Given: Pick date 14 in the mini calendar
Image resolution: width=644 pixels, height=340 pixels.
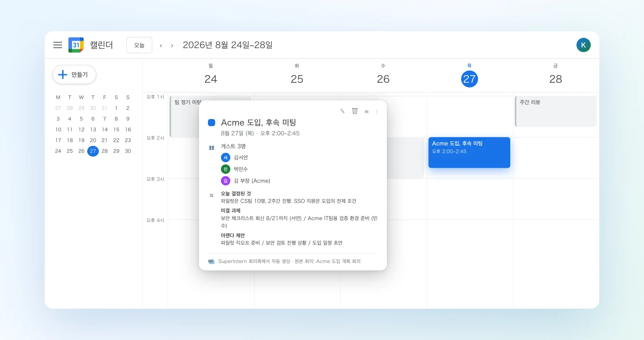Looking at the screenshot, I should click(105, 130).
